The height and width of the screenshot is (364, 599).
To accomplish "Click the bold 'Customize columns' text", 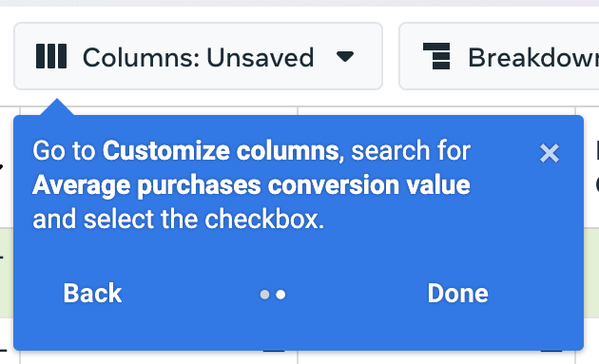I will (221, 150).
